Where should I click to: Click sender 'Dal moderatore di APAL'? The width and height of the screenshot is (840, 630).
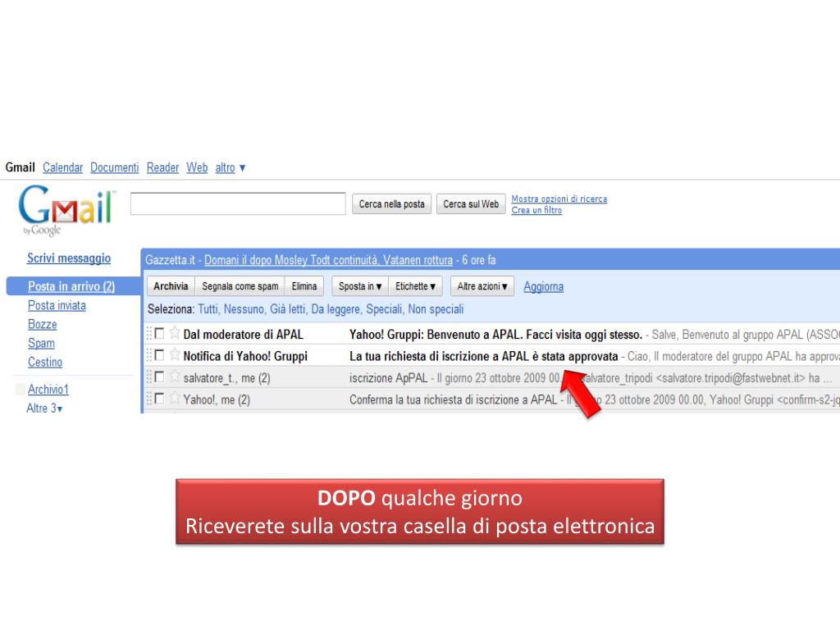click(x=243, y=335)
